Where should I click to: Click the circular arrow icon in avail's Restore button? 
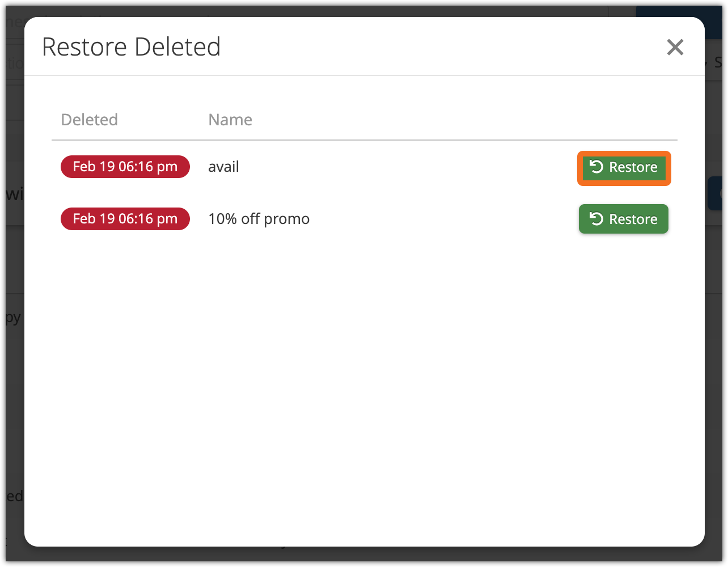[x=596, y=167]
